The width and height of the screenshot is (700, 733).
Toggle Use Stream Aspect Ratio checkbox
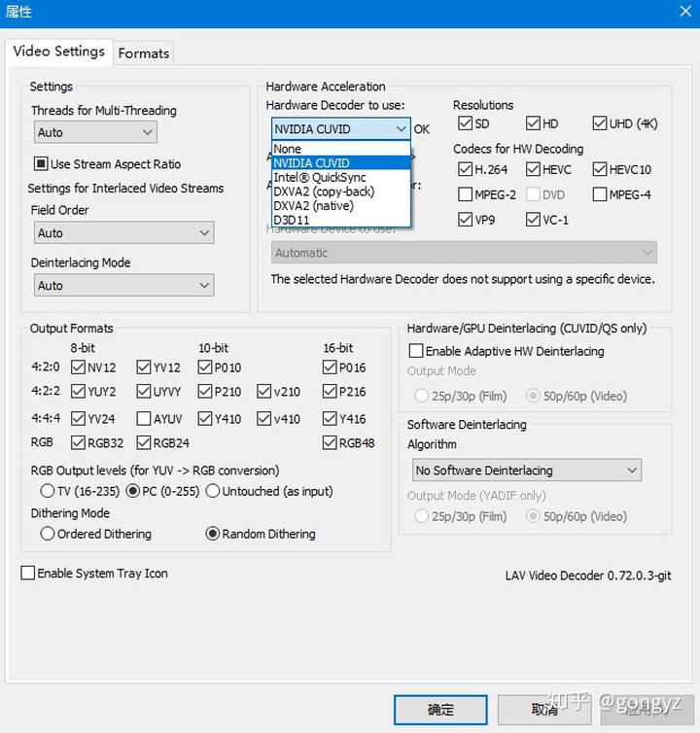tap(41, 164)
